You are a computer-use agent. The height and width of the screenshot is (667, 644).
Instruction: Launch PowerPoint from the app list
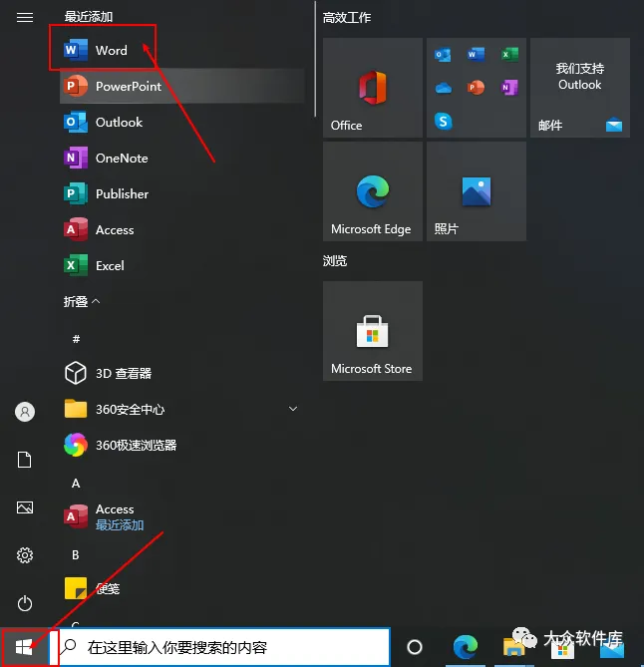(x=182, y=86)
